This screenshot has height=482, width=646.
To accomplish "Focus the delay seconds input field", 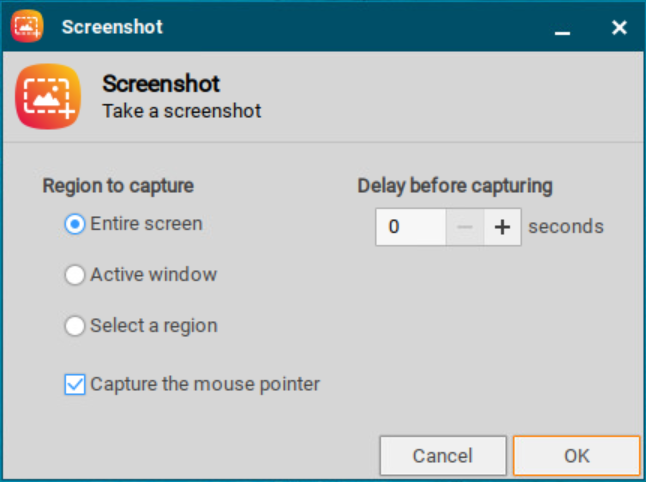I will (410, 227).
